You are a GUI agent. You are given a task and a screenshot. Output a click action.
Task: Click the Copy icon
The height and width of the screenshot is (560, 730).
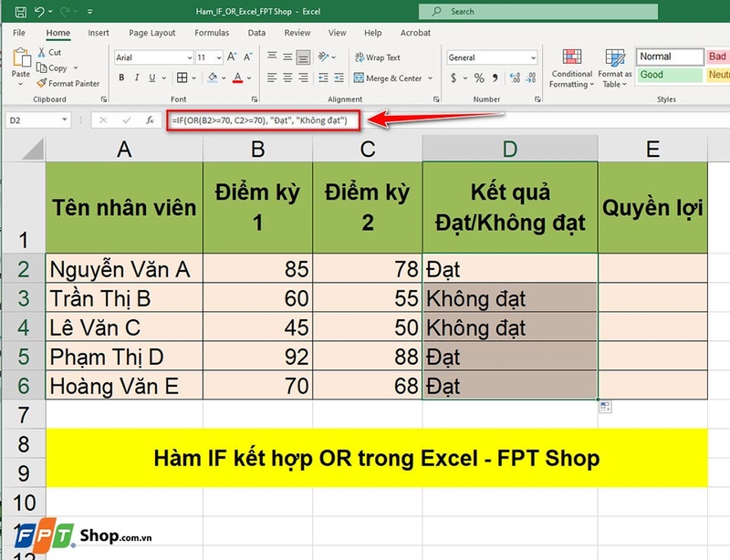pyautogui.click(x=42, y=68)
